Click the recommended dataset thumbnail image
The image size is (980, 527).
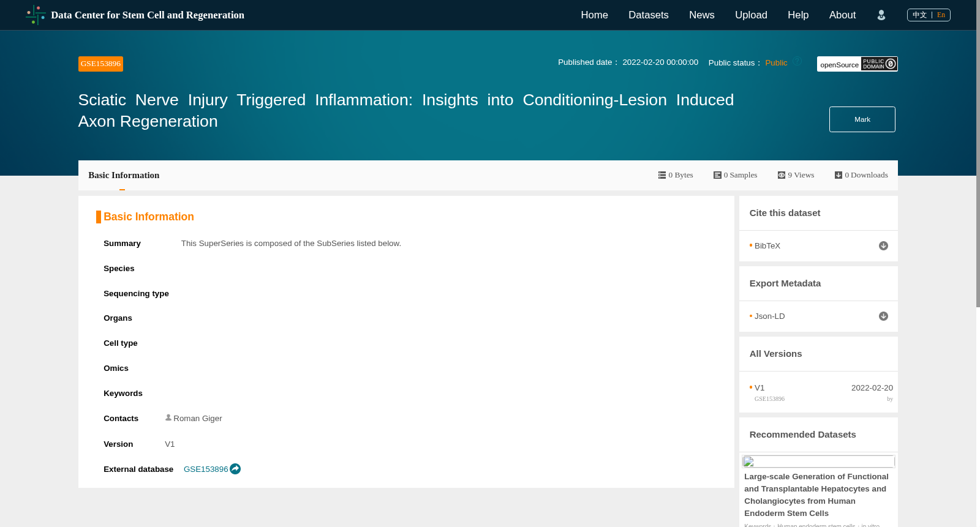[818, 462]
